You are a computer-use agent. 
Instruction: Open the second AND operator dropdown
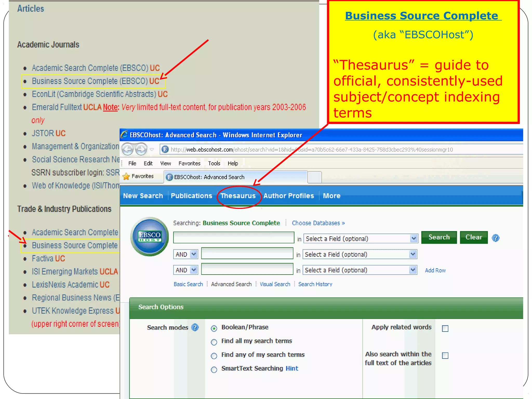[186, 270]
